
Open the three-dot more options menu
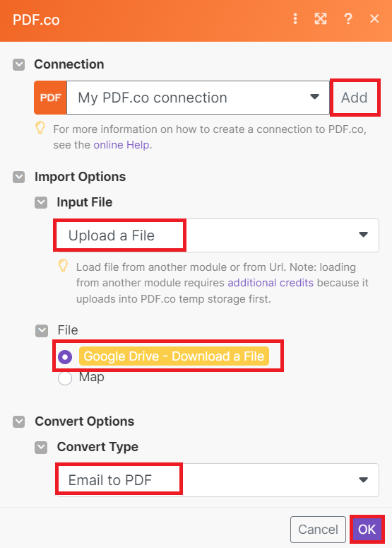click(295, 19)
